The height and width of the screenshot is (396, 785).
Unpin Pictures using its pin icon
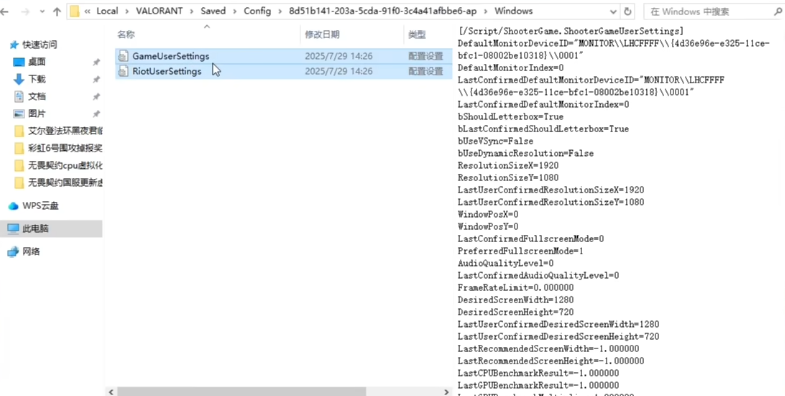tap(96, 114)
